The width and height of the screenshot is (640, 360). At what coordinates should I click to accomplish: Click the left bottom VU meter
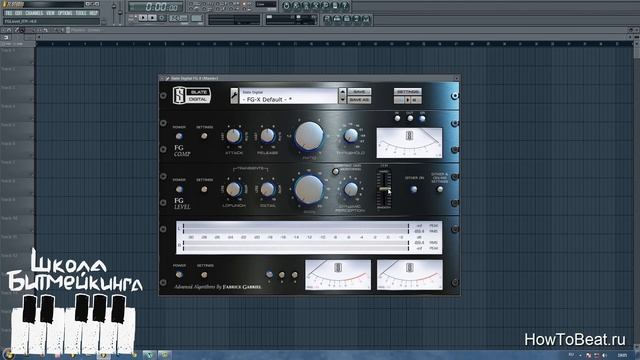[x=338, y=275]
